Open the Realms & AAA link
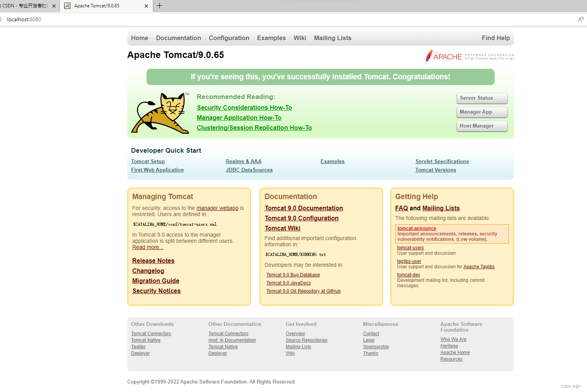 pos(244,161)
